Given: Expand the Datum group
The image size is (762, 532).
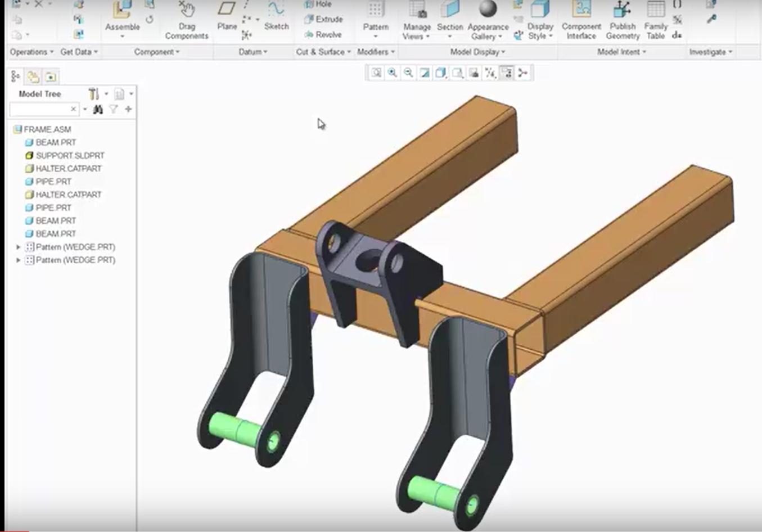Looking at the screenshot, I should point(253,52).
